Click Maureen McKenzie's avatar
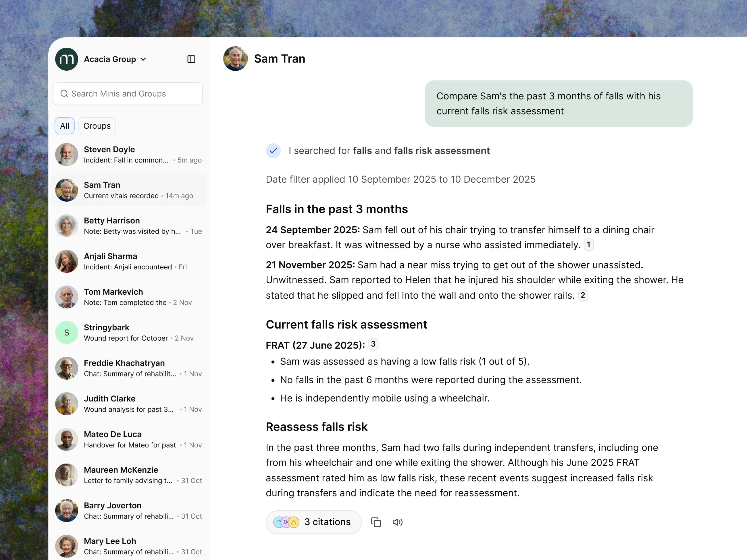The height and width of the screenshot is (560, 747). tap(67, 475)
